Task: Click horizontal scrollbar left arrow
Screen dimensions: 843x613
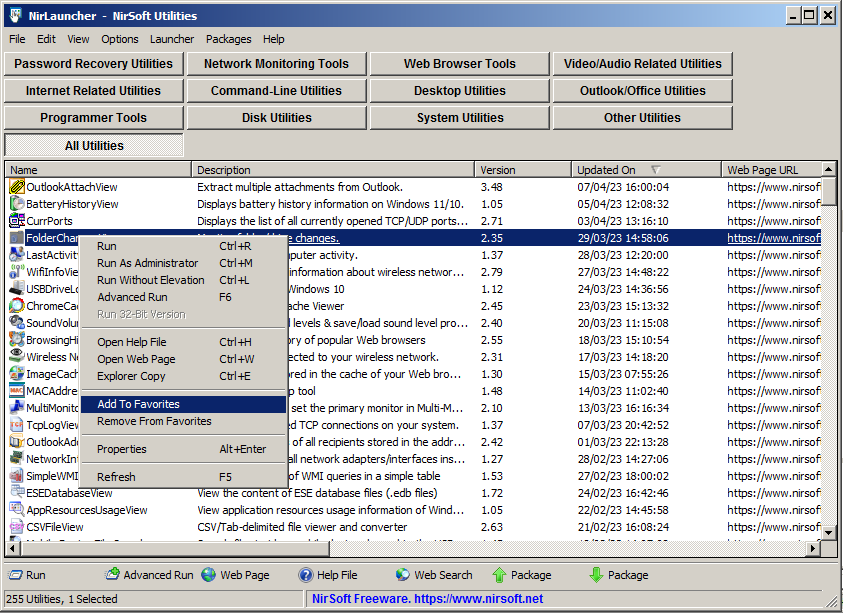Action: [x=13, y=549]
